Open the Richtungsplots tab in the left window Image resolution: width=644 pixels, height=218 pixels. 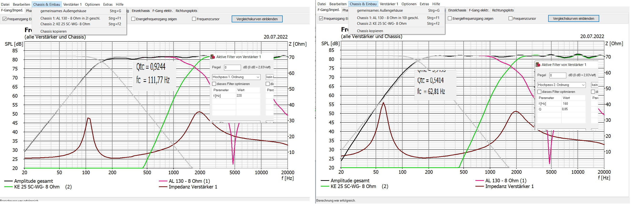pyautogui.click(x=186, y=11)
